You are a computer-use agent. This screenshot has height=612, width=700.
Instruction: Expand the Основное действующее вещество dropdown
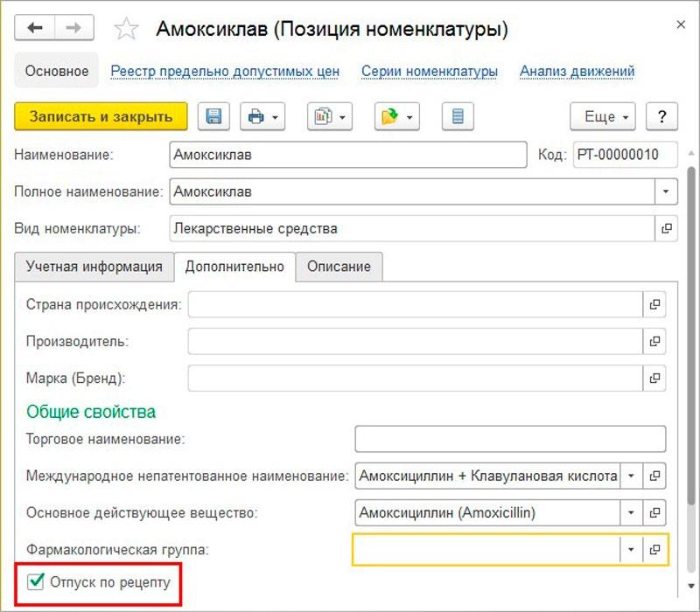631,512
